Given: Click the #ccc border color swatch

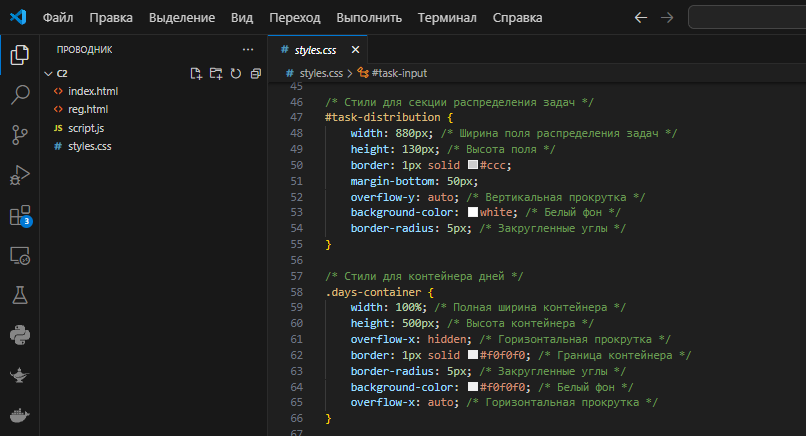Looking at the screenshot, I should 472,164.
